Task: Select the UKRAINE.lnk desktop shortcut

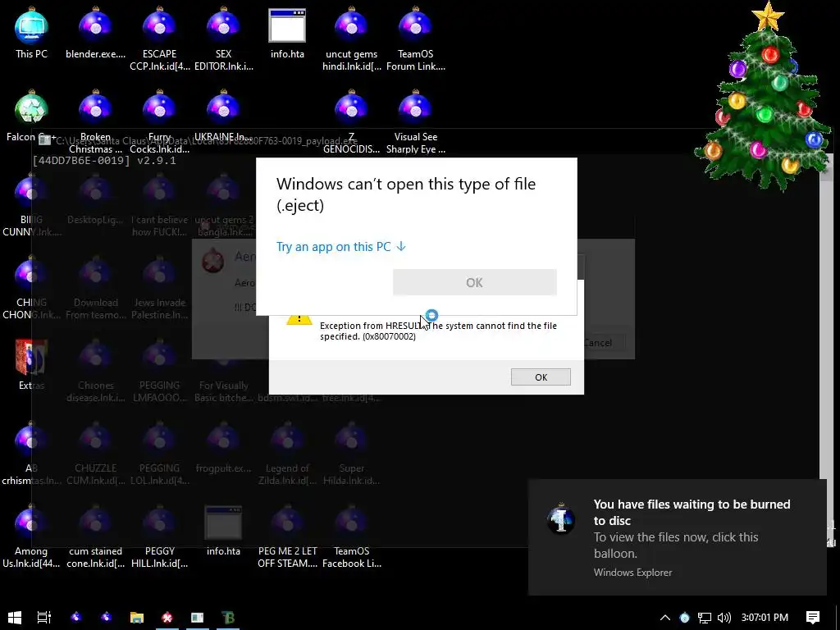Action: (x=223, y=115)
